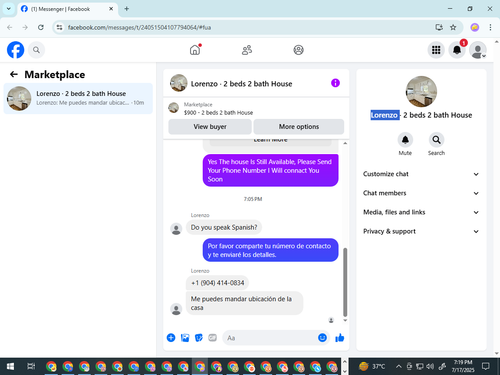Choose a GIF icon

pos(213,338)
